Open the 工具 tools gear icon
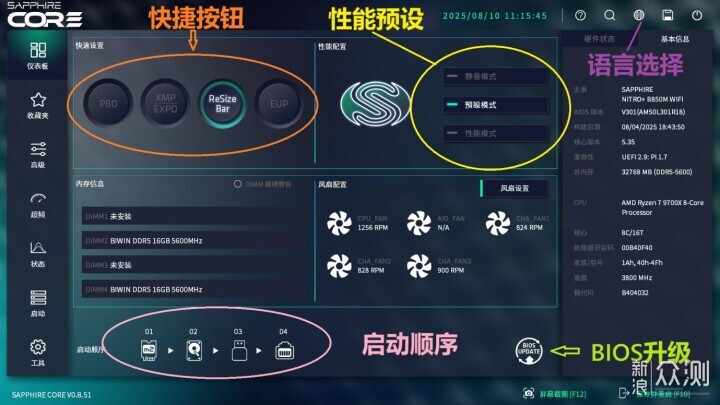The height and width of the screenshot is (405, 720). [38, 353]
